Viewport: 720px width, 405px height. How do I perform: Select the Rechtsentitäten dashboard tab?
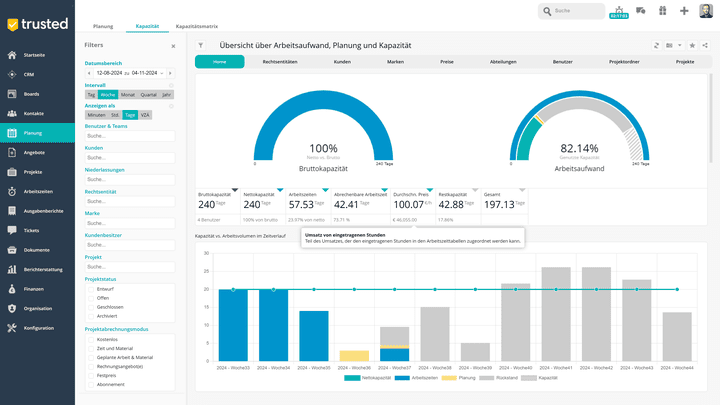[x=280, y=62]
